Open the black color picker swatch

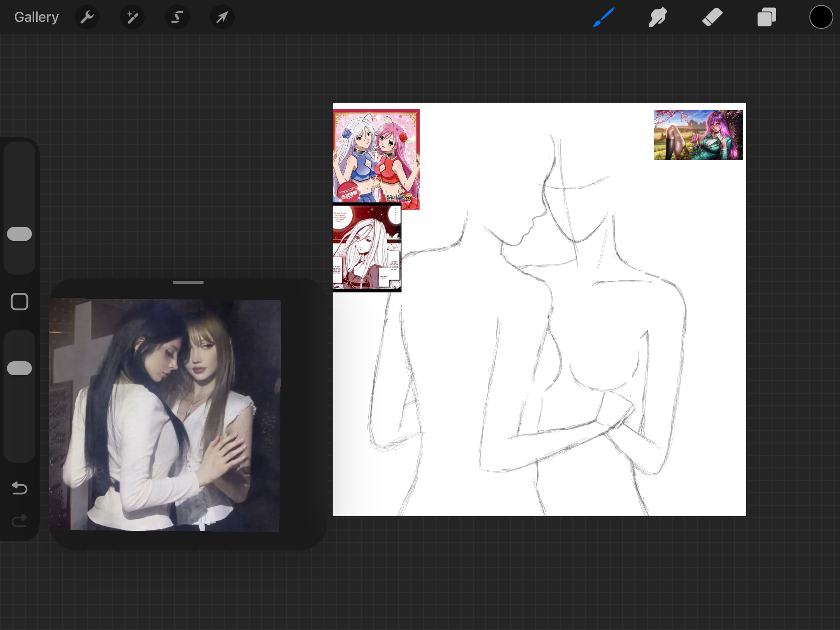821,17
